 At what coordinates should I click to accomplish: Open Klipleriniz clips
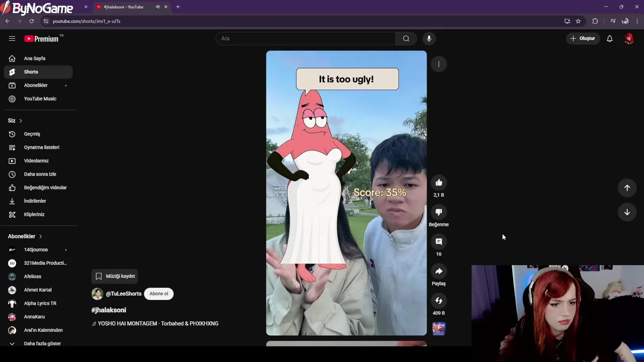[38, 215]
